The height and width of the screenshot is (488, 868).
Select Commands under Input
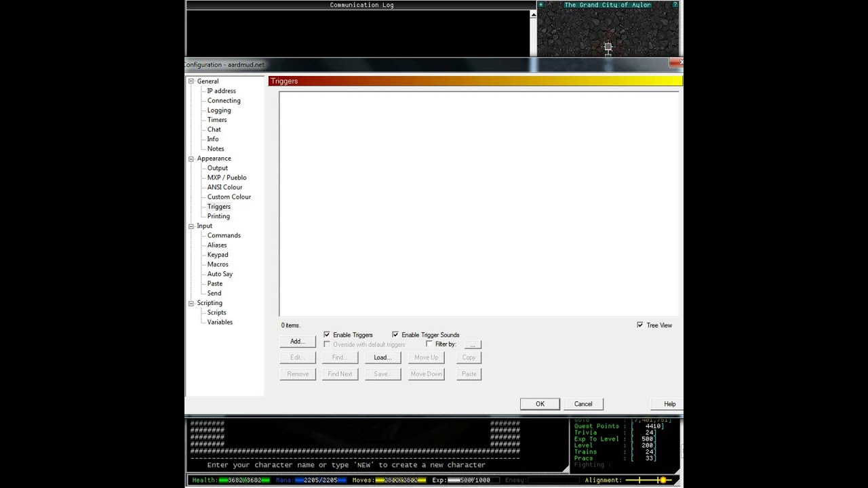(x=224, y=235)
